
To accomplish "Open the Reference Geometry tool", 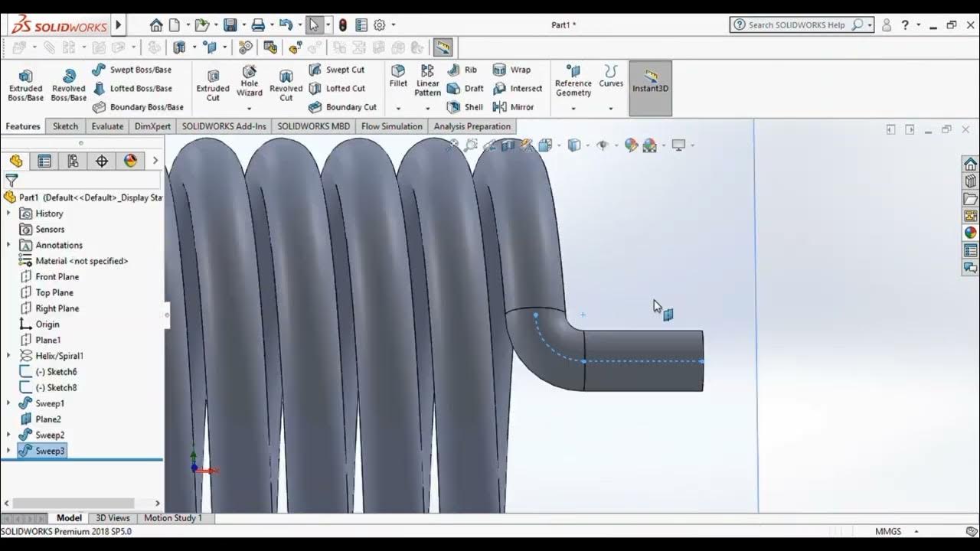I will point(573,80).
